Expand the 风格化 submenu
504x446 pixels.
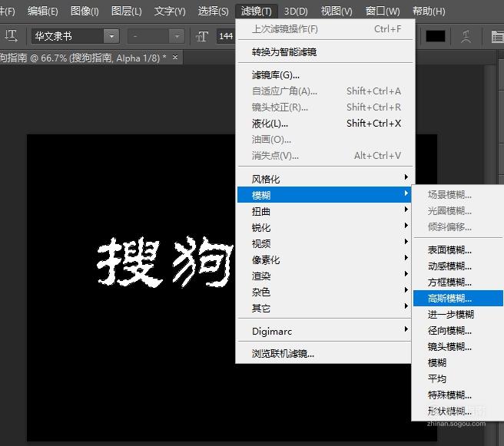click(x=324, y=179)
